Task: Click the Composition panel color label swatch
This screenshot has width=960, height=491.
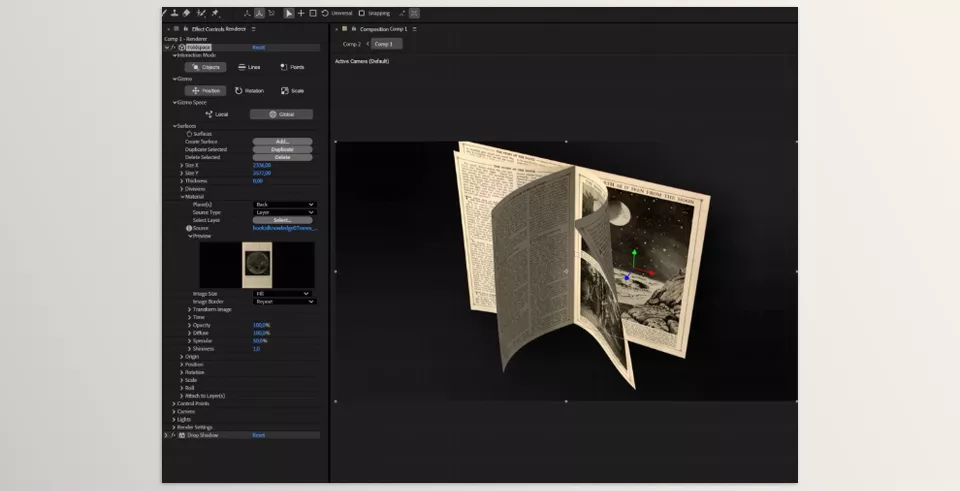Action: 345,29
